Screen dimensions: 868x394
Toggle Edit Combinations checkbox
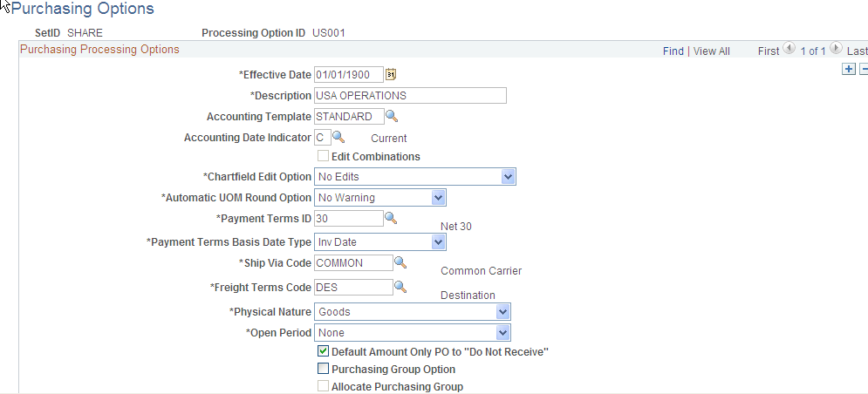click(323, 156)
